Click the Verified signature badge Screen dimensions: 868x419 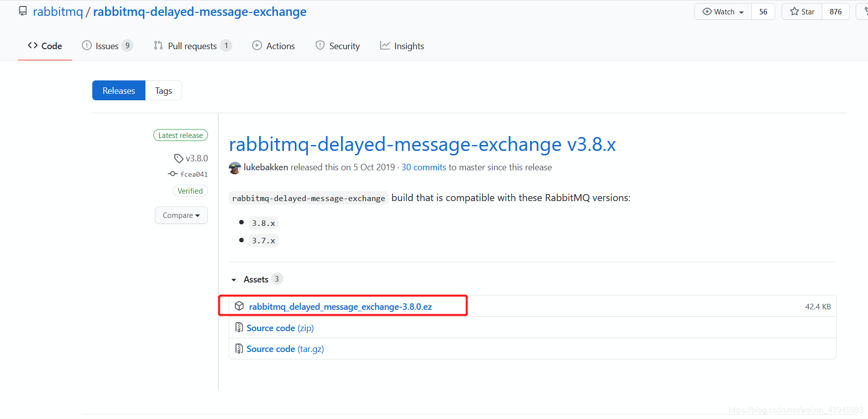pos(190,191)
